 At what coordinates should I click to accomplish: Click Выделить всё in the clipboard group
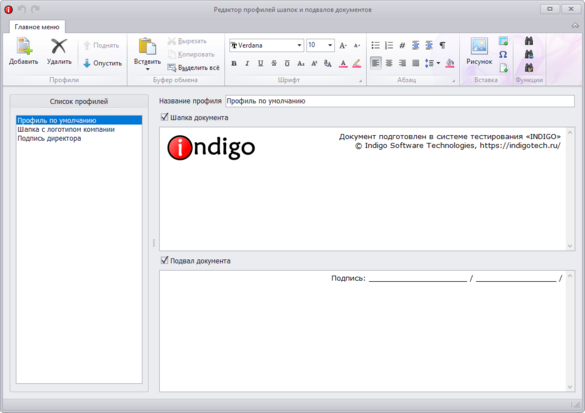pos(193,68)
